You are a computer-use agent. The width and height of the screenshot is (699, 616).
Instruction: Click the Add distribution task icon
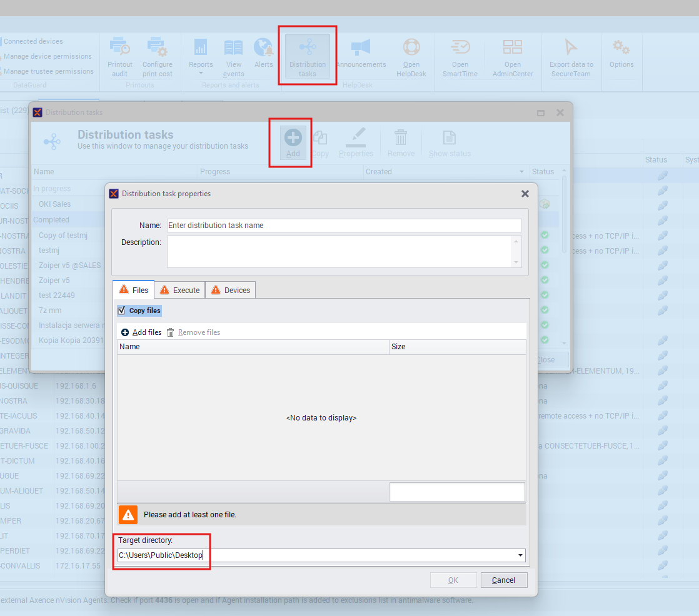click(293, 139)
